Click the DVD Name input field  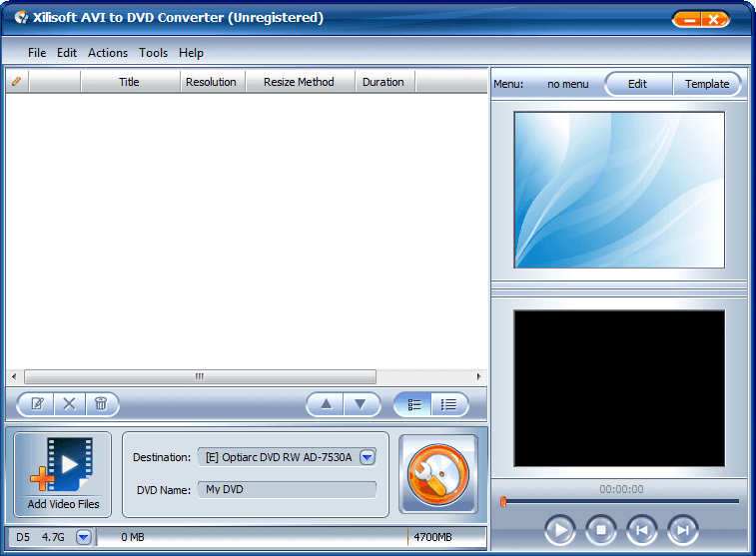click(x=287, y=489)
